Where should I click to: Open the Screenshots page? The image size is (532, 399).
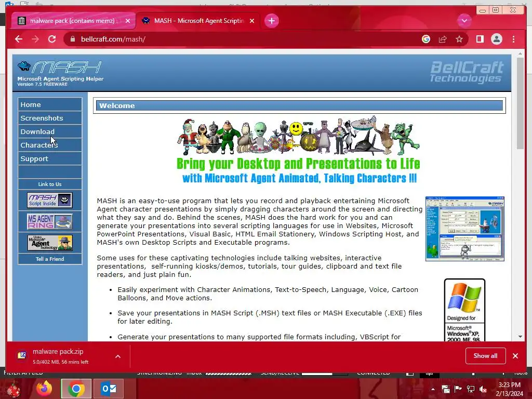pyautogui.click(x=50, y=118)
